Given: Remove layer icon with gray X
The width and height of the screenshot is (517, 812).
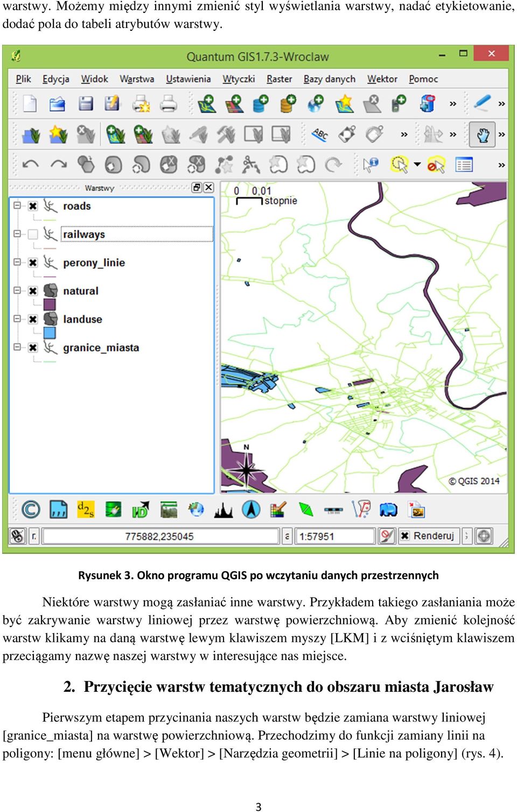Looking at the screenshot, I should click(x=372, y=103).
